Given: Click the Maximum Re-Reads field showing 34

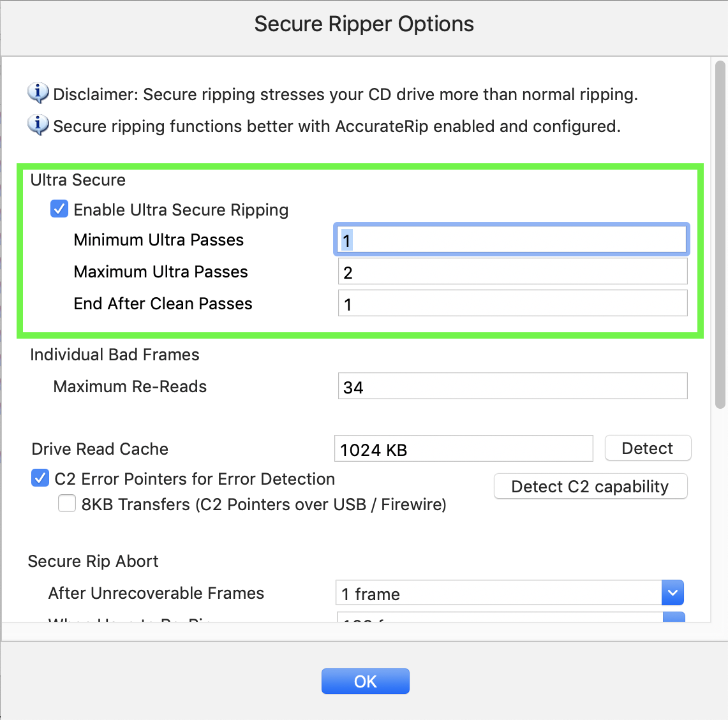Looking at the screenshot, I should [x=512, y=386].
